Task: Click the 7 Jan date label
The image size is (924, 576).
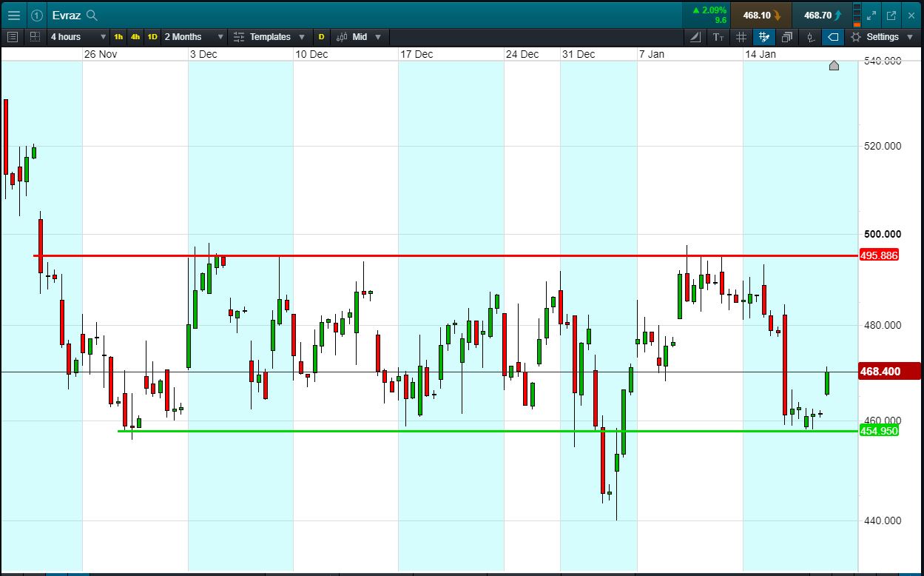Action: [652, 54]
